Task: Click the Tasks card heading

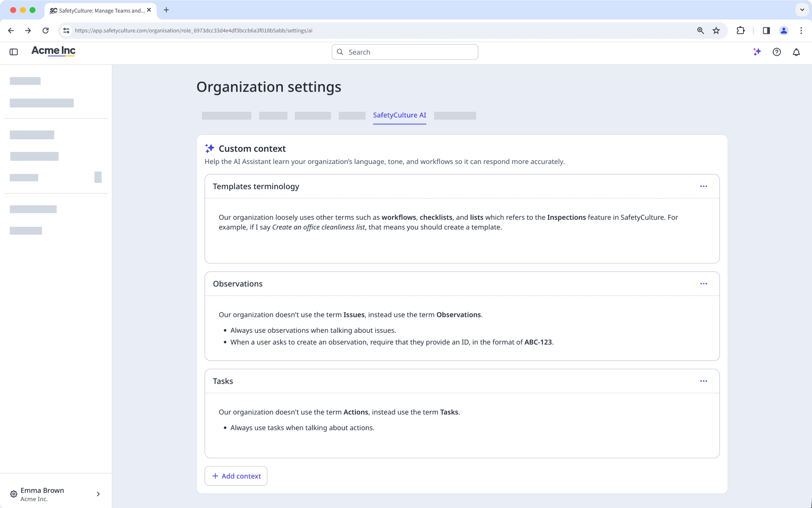Action: [223, 381]
